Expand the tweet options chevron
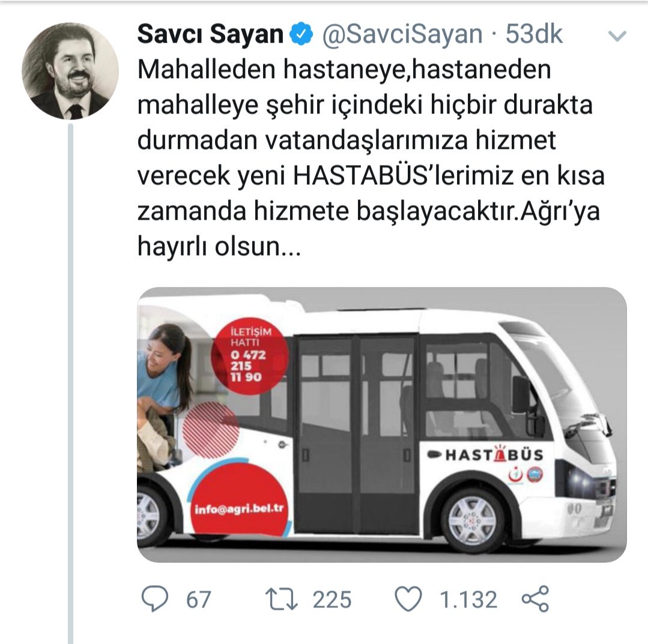The width and height of the screenshot is (648, 644). pyautogui.click(x=617, y=36)
